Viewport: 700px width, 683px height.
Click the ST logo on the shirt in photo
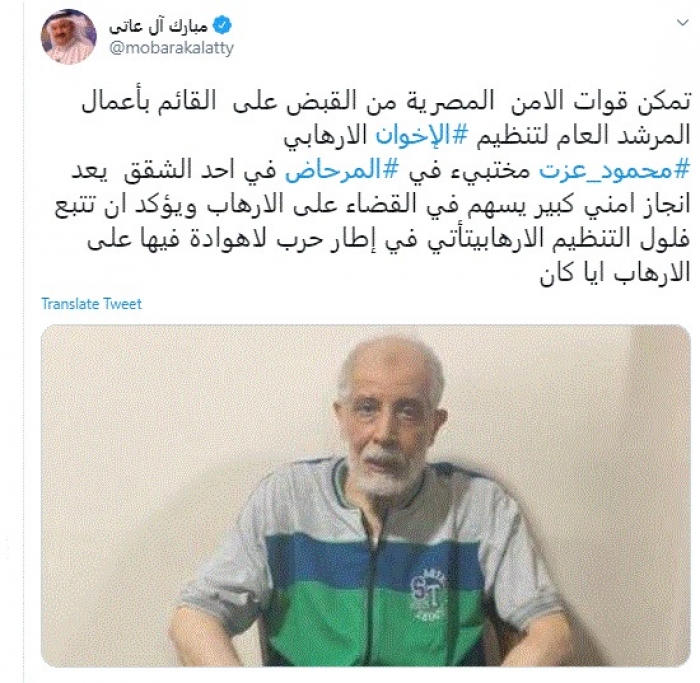coord(424,587)
